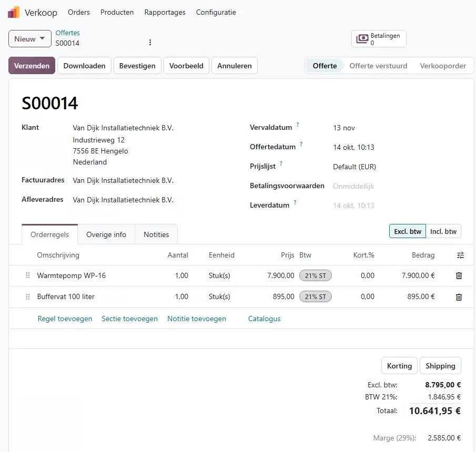Click help icon next to Prijslijst
The width and height of the screenshot is (476, 452).
point(281,163)
